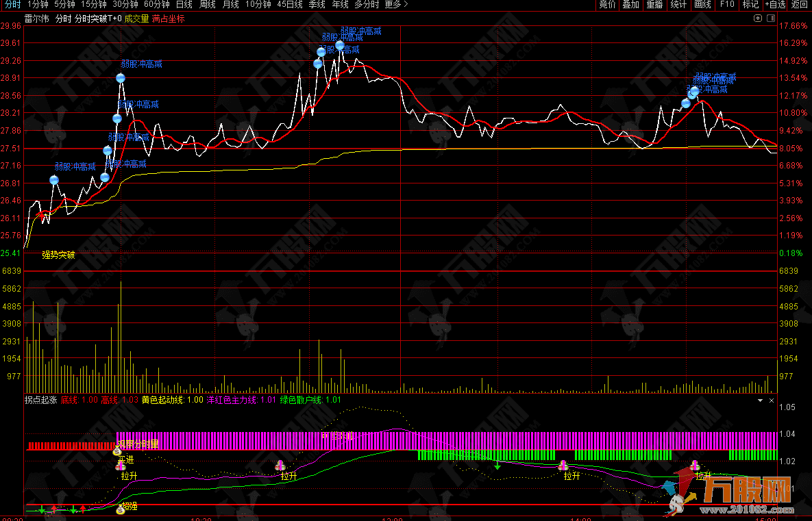Click the money bag icon beside 观察分时量
This screenshot has width=812, height=521.
[117, 451]
